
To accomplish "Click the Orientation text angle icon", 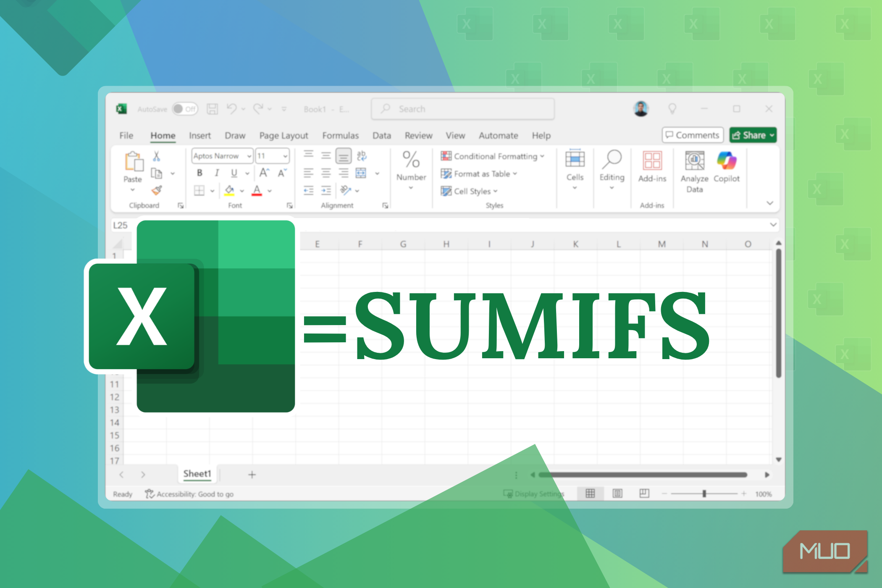I will (346, 190).
